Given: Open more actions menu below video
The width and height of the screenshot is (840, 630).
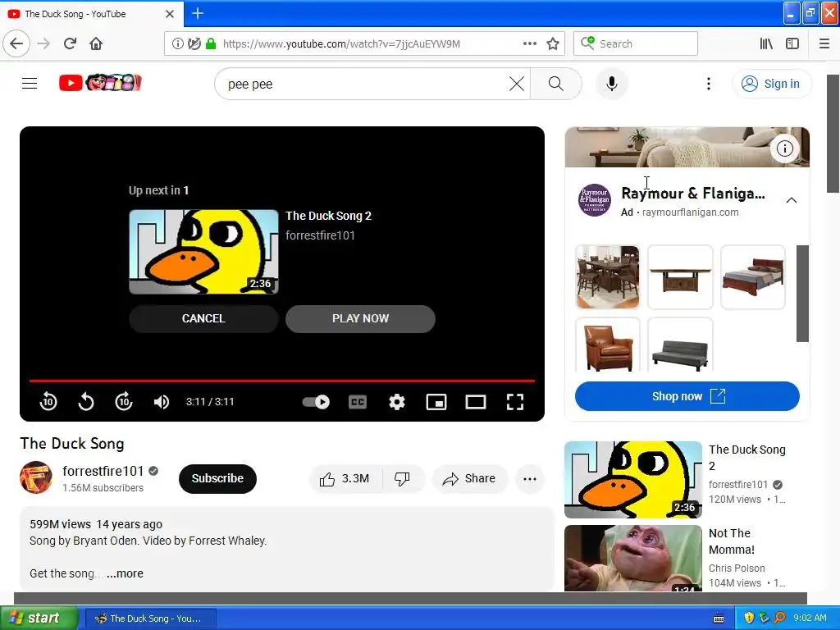Looking at the screenshot, I should (x=530, y=479).
